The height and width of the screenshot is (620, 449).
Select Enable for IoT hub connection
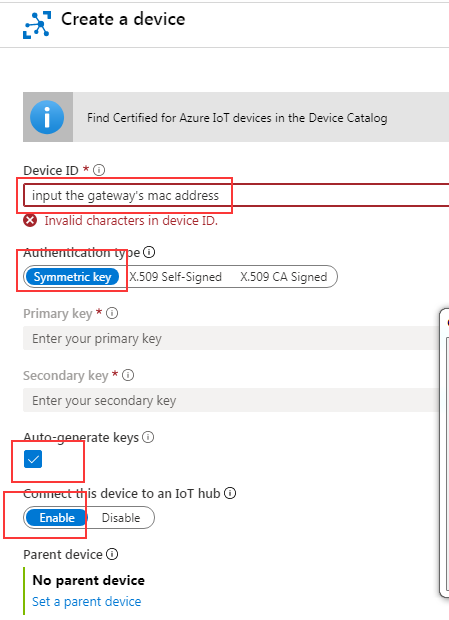(x=57, y=518)
